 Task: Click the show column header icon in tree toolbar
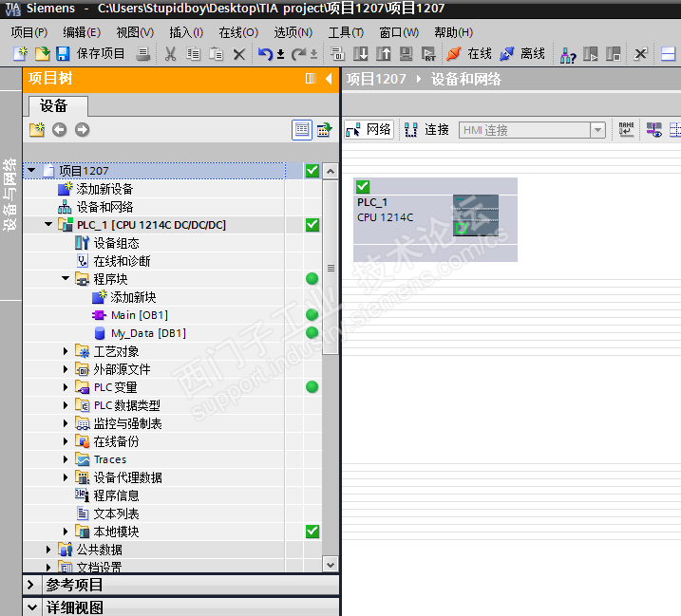coord(324,129)
